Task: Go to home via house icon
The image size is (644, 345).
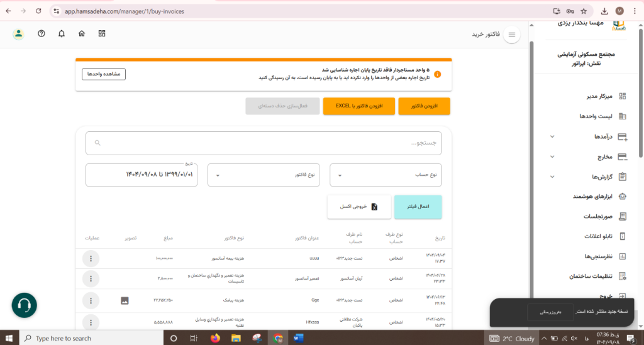Action: [82, 34]
